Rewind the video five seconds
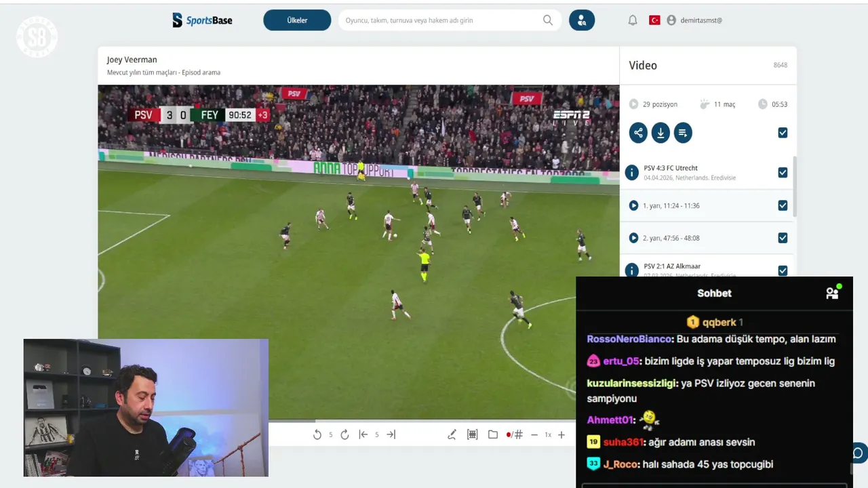 [x=317, y=434]
